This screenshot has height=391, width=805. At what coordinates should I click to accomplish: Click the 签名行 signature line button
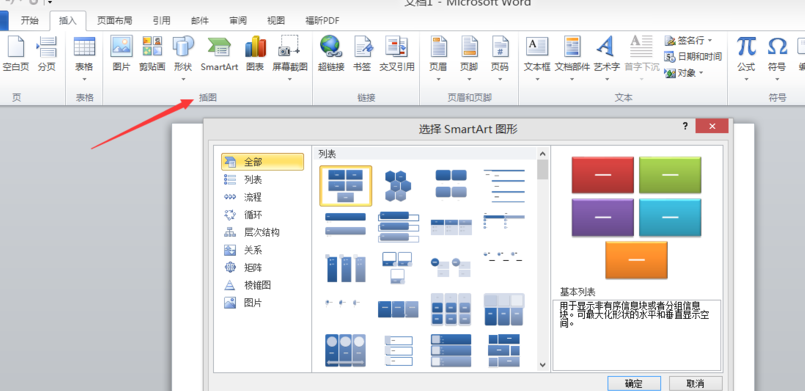688,40
